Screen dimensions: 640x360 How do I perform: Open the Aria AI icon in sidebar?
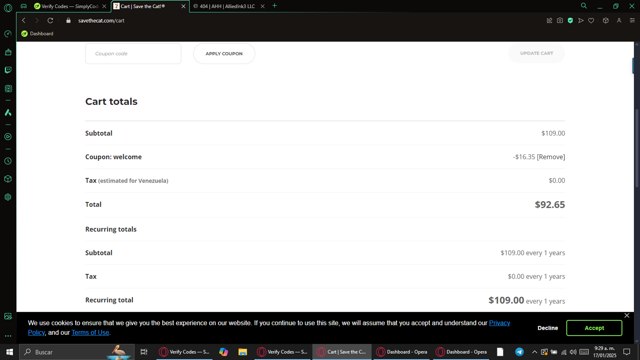(8, 112)
